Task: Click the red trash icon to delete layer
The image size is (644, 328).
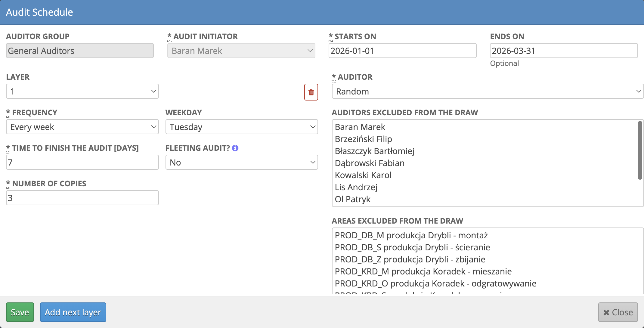Action: pos(311,92)
